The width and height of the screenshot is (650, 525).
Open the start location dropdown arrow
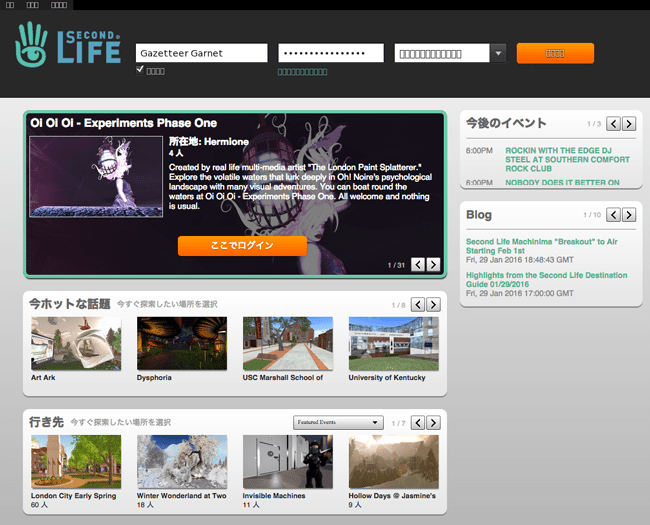coord(498,53)
